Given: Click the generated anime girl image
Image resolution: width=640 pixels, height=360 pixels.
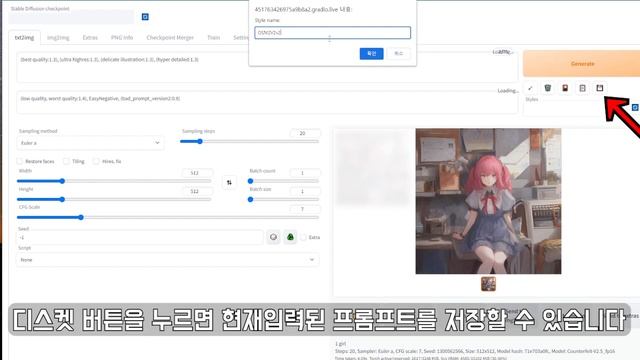Looking at the screenshot, I should click(x=488, y=201).
